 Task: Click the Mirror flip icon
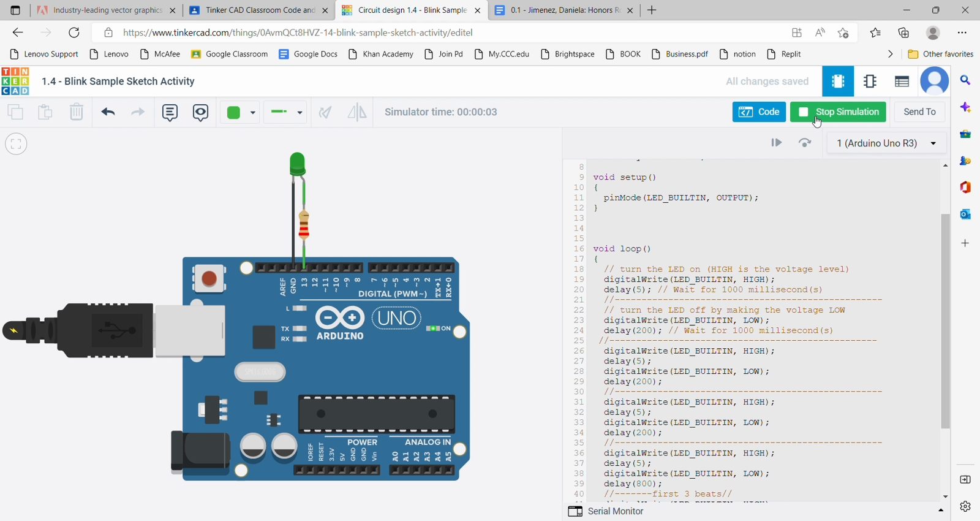(x=356, y=112)
